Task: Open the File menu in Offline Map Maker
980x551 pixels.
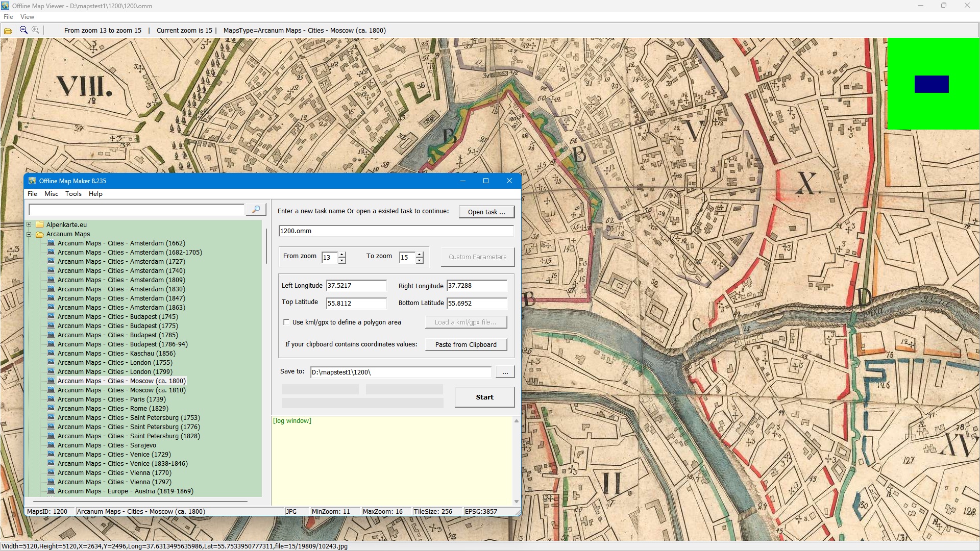Action: pos(32,194)
